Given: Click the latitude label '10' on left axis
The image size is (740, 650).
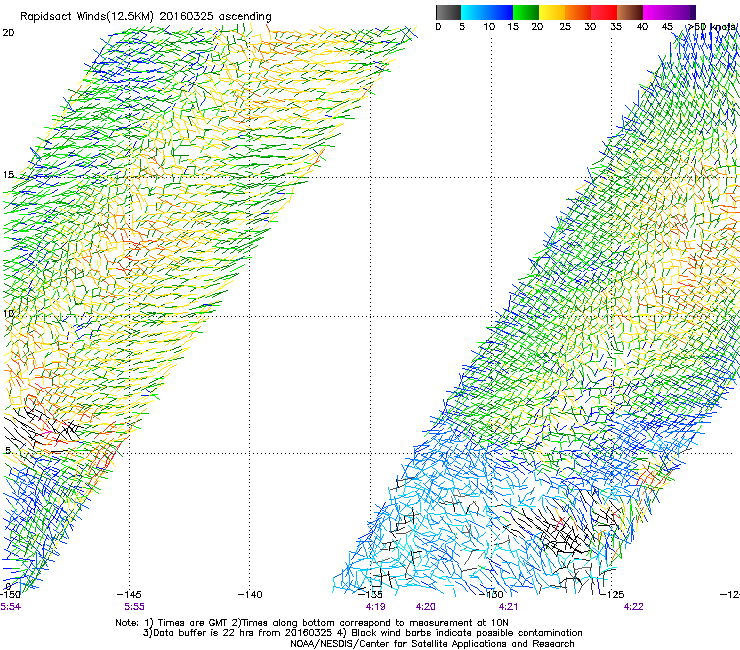Looking at the screenshot, I should pos(8,313).
